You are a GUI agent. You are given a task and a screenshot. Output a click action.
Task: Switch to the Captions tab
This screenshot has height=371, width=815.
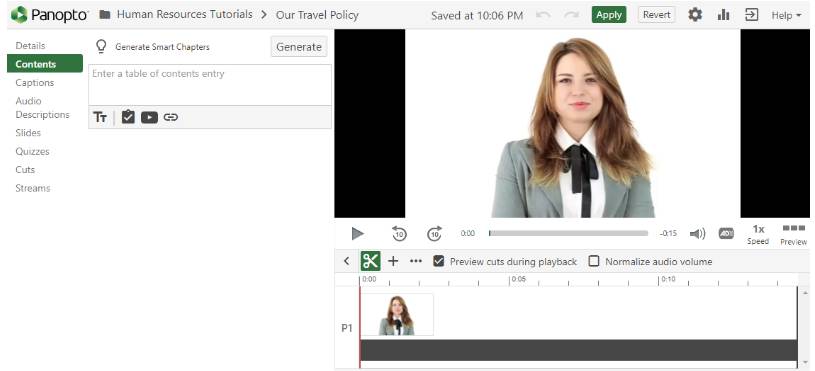[x=34, y=83]
